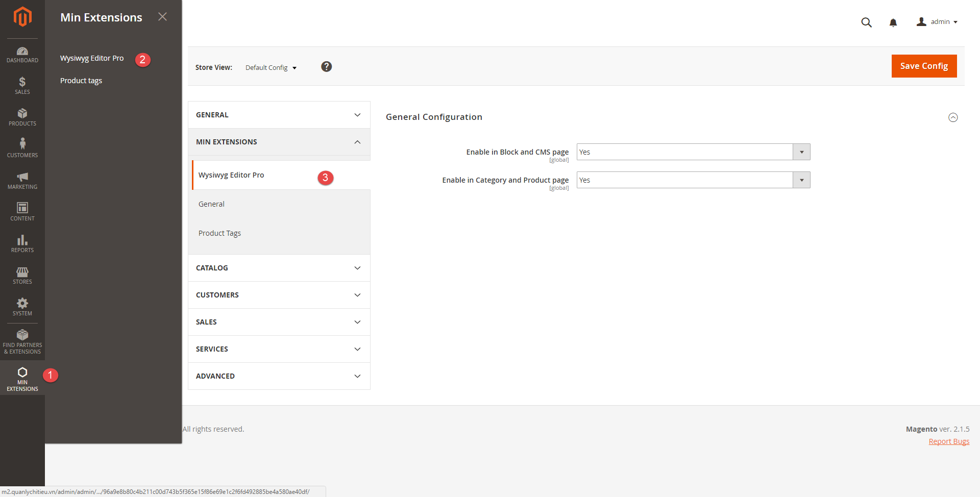Expand the SERVICES config tab

[x=279, y=349]
